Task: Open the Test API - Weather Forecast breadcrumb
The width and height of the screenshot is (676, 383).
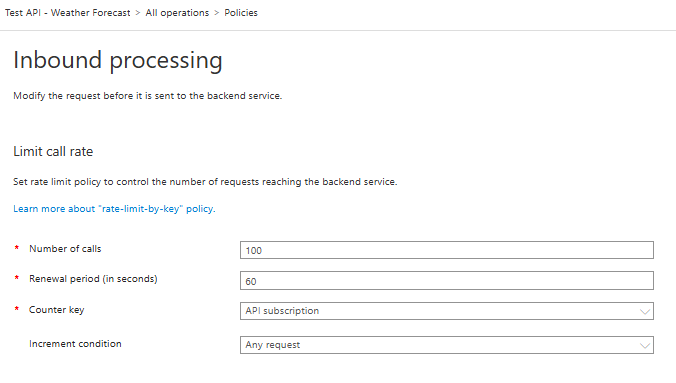Action: click(x=68, y=13)
